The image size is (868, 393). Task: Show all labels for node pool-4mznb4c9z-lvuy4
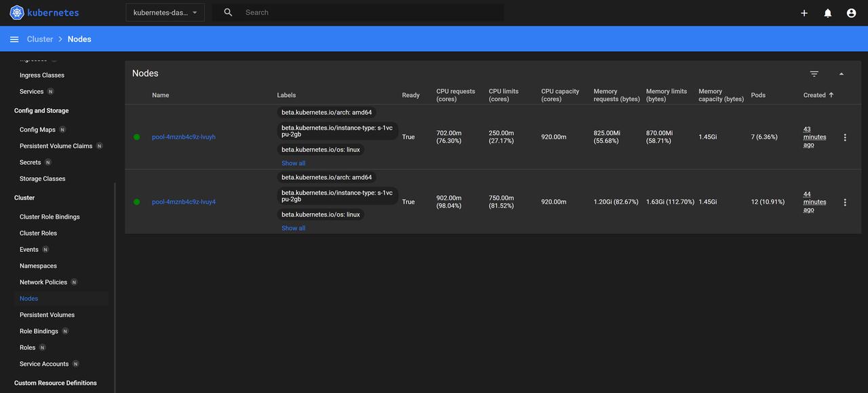pyautogui.click(x=293, y=229)
